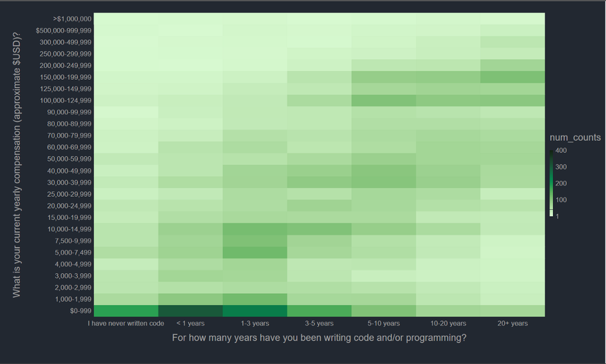This screenshot has width=606, height=364.
Task: Click the x-axis title about years writing code
Action: coord(319,338)
